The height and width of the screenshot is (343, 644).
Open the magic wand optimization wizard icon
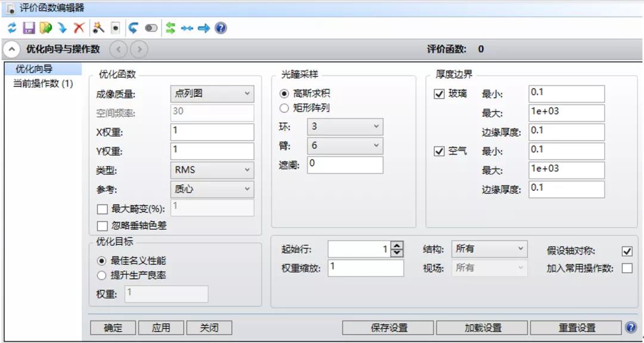click(x=98, y=28)
